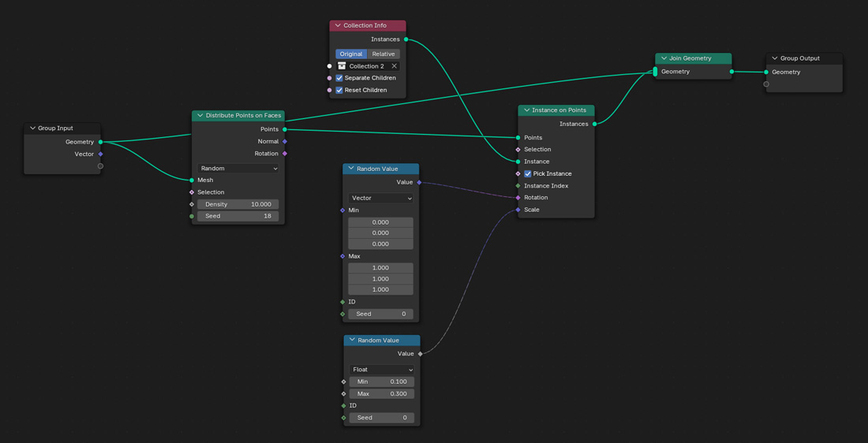
Task: Open the Vector data type dropdown
Action: pyautogui.click(x=381, y=199)
